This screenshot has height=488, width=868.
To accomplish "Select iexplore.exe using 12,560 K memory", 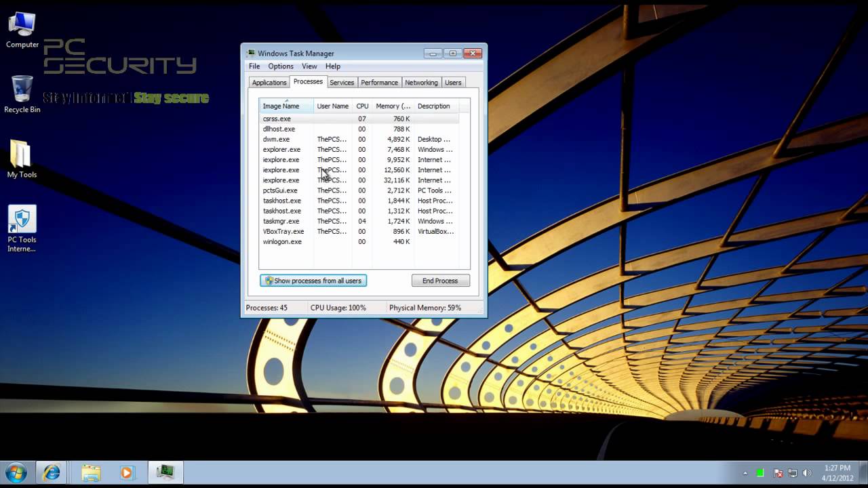I will tap(359, 169).
